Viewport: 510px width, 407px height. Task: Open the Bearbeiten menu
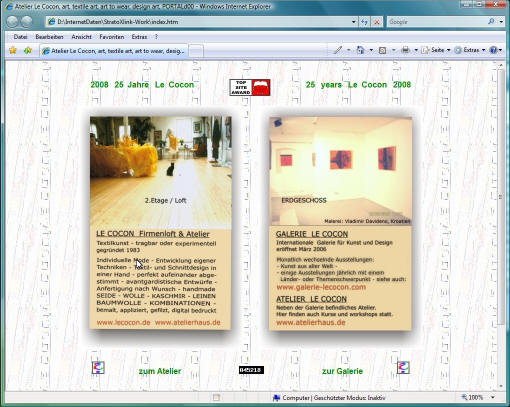pos(49,37)
